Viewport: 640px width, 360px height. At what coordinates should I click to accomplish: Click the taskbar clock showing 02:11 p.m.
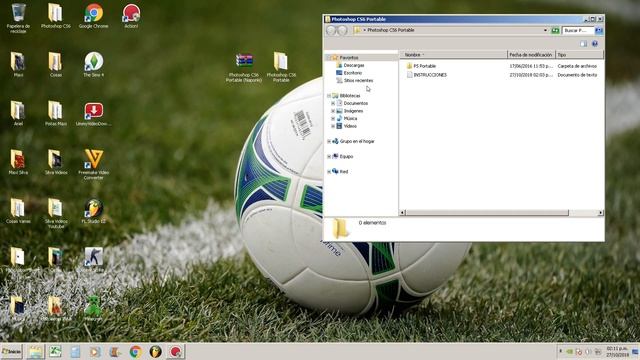617,352
